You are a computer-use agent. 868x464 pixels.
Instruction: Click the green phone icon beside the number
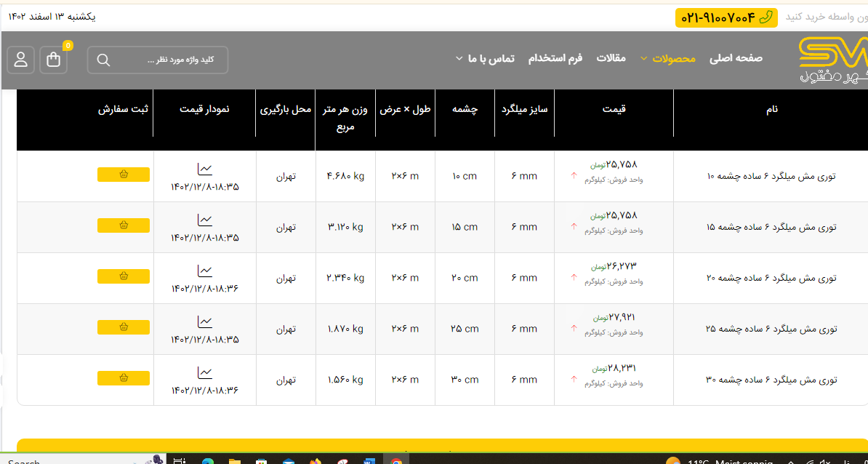(x=765, y=17)
